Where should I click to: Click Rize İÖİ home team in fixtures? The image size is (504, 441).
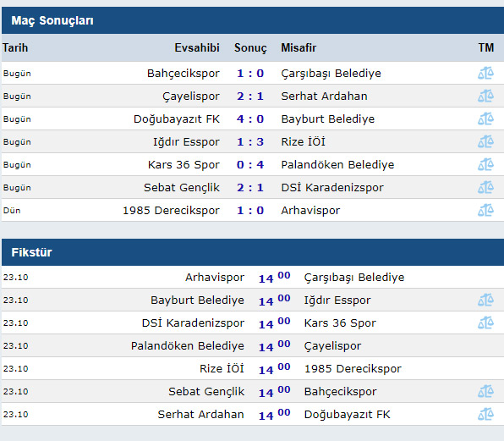coord(222,368)
